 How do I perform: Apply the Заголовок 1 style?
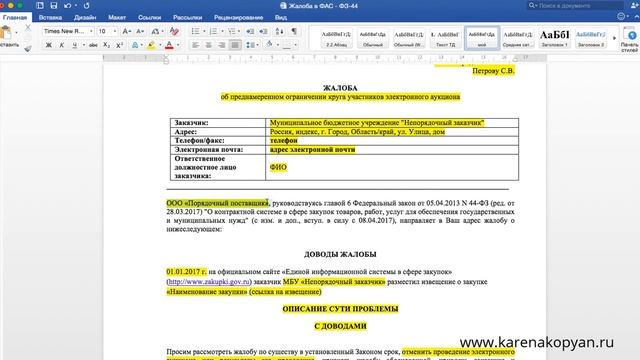(x=554, y=38)
